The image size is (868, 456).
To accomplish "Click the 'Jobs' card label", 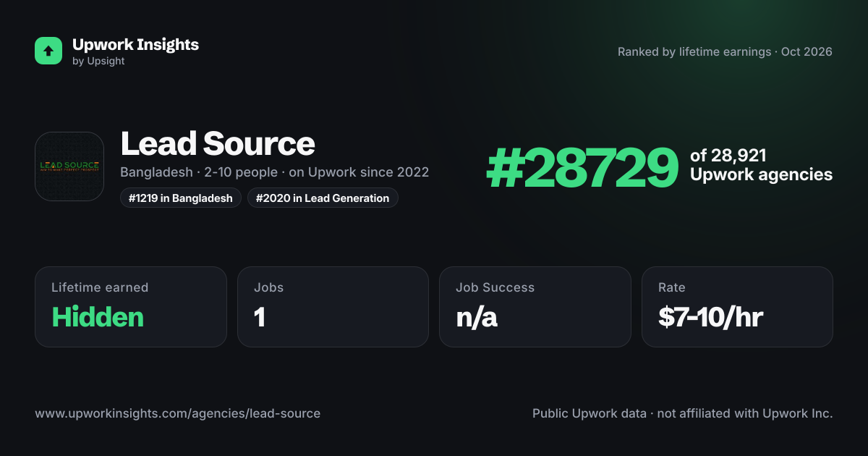I will [x=268, y=287].
